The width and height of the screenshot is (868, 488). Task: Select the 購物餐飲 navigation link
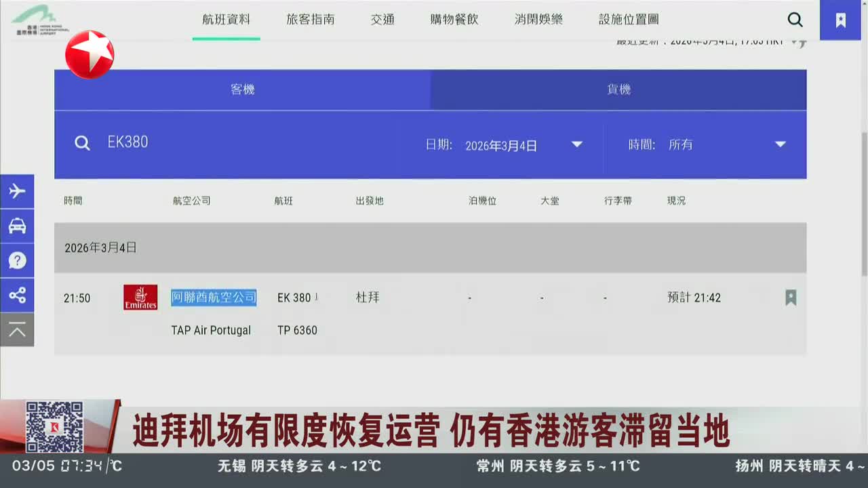click(x=454, y=20)
